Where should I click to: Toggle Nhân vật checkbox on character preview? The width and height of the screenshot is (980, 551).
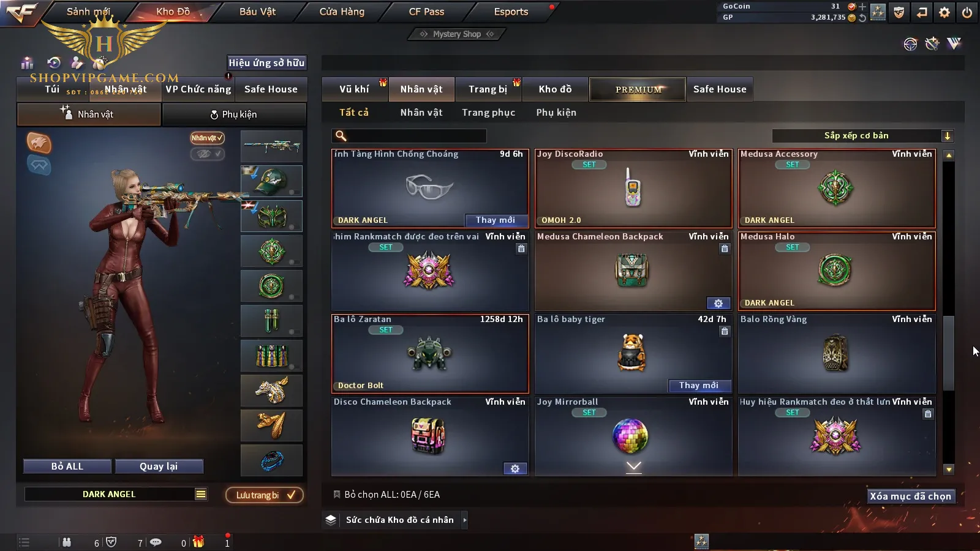pos(207,138)
